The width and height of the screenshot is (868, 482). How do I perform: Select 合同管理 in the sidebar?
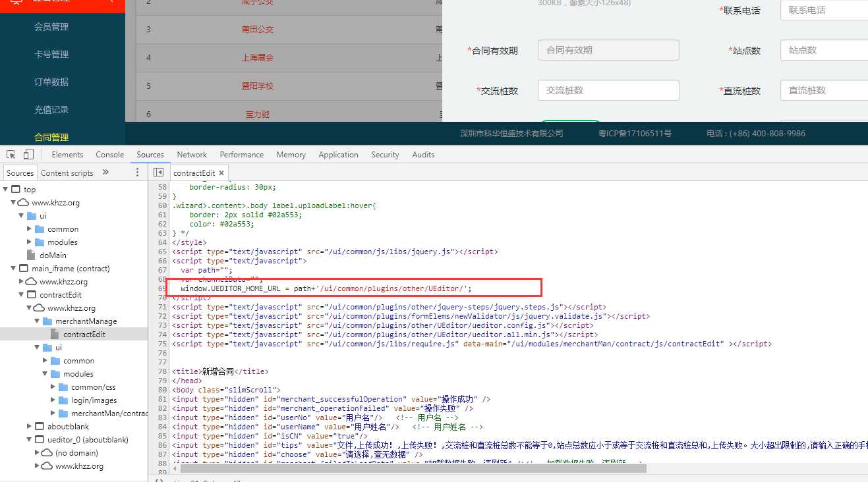(x=51, y=138)
